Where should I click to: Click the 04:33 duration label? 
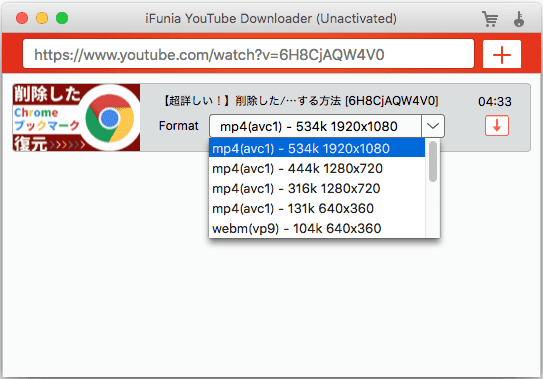(x=495, y=102)
